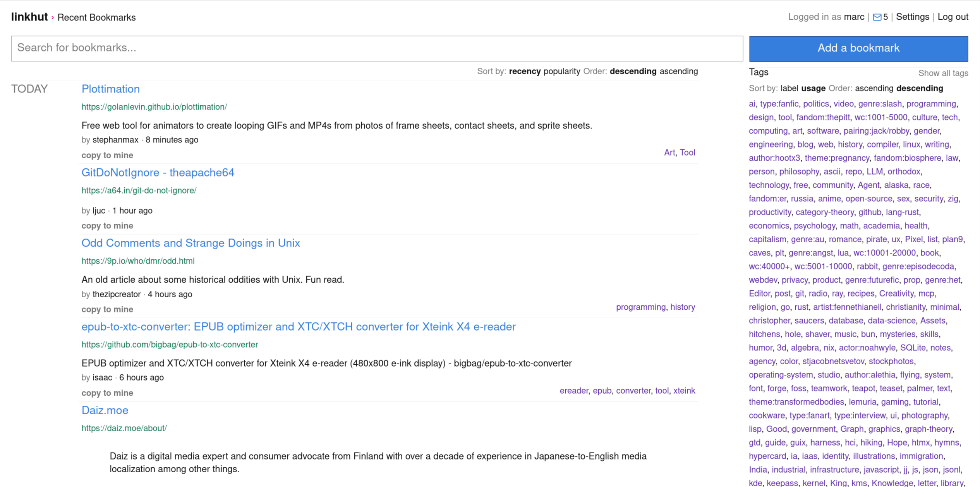Log out of the account
Viewport: 980px width, 487px height.
(953, 17)
